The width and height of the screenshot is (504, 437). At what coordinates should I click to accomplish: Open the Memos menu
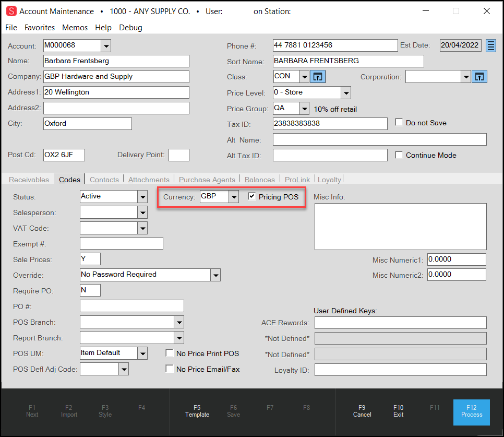[75, 28]
